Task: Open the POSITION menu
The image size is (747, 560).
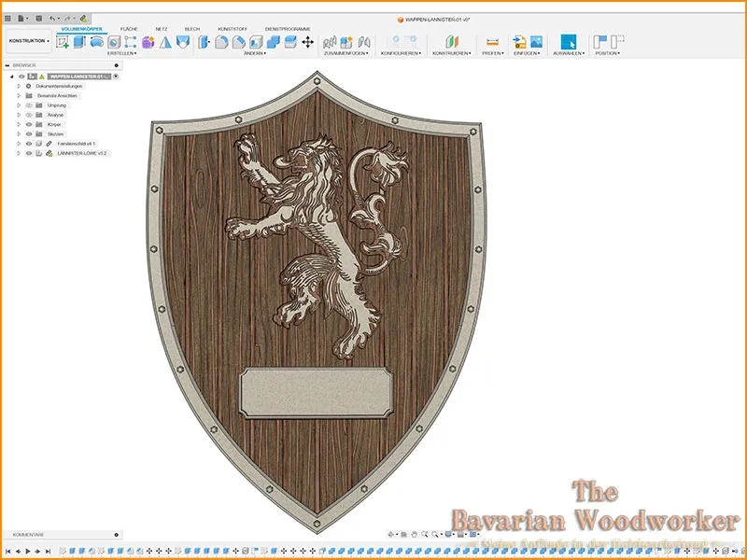Action: pos(608,53)
